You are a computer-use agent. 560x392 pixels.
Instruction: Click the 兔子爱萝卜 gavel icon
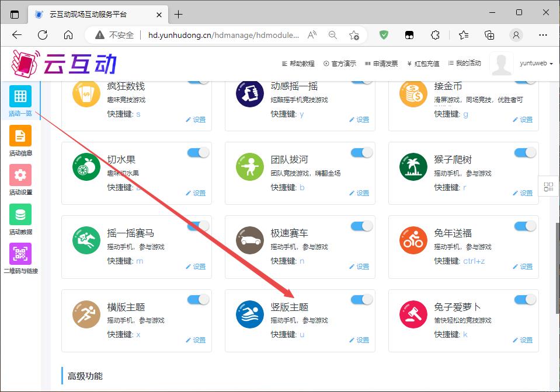(413, 314)
